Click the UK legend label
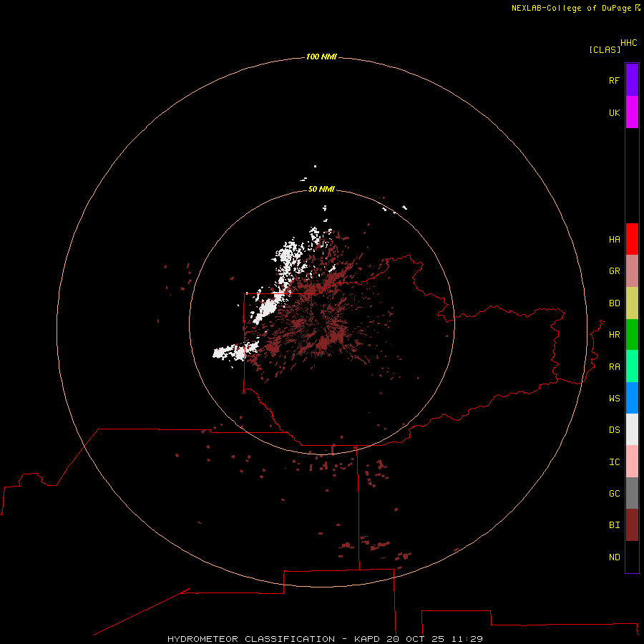644x644 pixels. (x=614, y=112)
